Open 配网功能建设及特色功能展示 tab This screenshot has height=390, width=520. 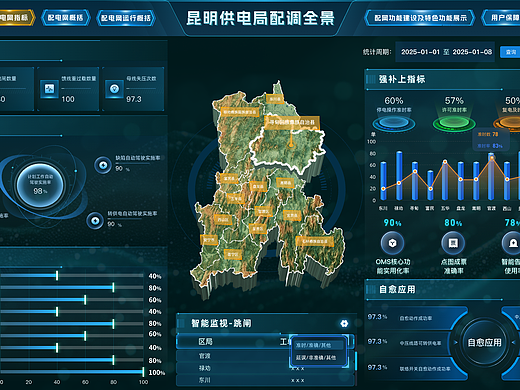tap(420, 18)
